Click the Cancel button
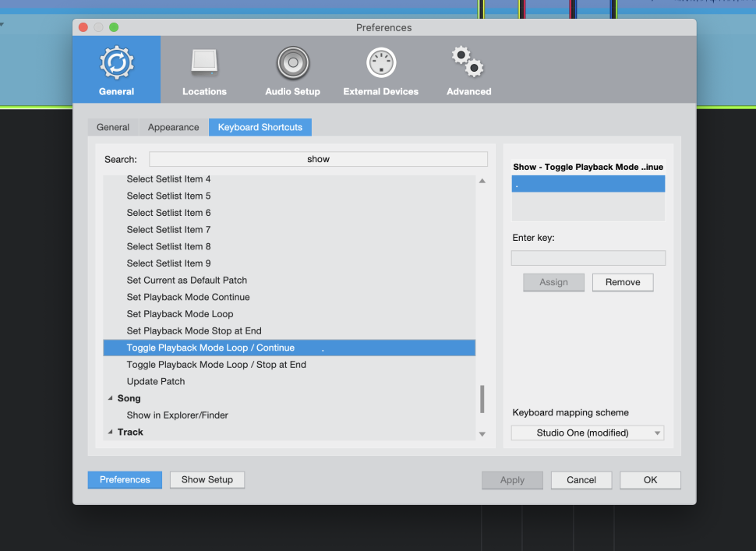756x551 pixels. 581,480
